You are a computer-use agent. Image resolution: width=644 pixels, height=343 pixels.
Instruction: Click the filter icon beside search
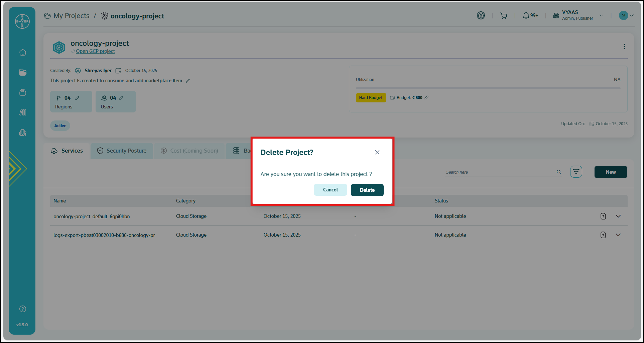576,172
